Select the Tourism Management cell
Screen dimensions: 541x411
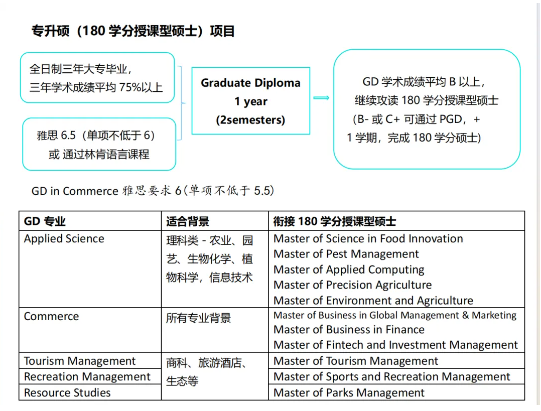(90, 361)
